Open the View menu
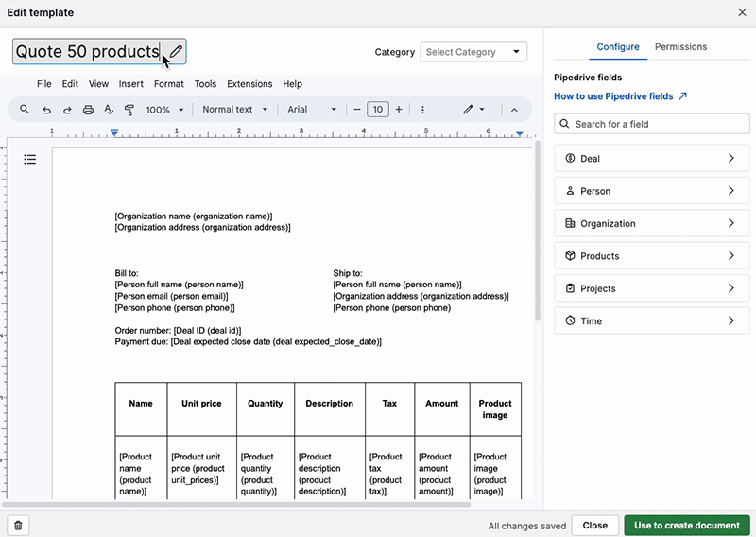756x537 pixels. pyautogui.click(x=98, y=84)
